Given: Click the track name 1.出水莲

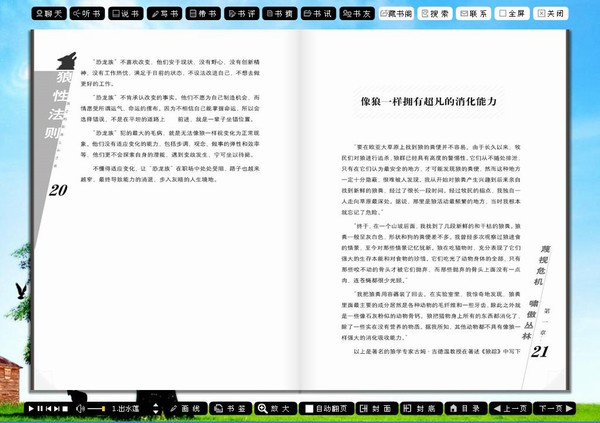Looking at the screenshot, I should click(x=125, y=409).
